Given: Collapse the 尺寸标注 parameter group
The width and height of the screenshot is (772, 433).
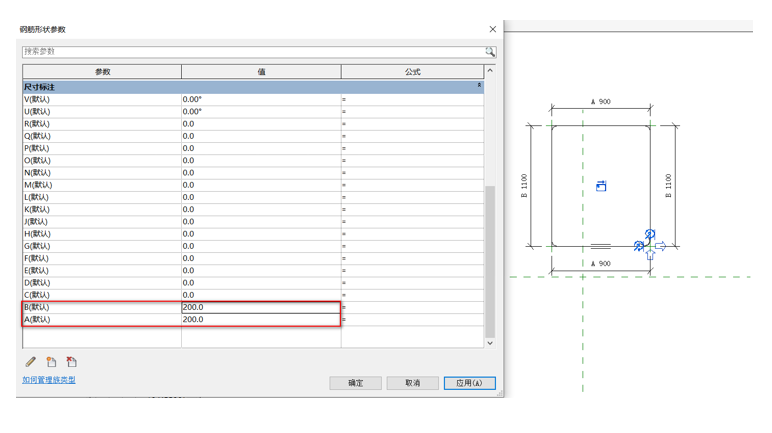Looking at the screenshot, I should [x=479, y=87].
